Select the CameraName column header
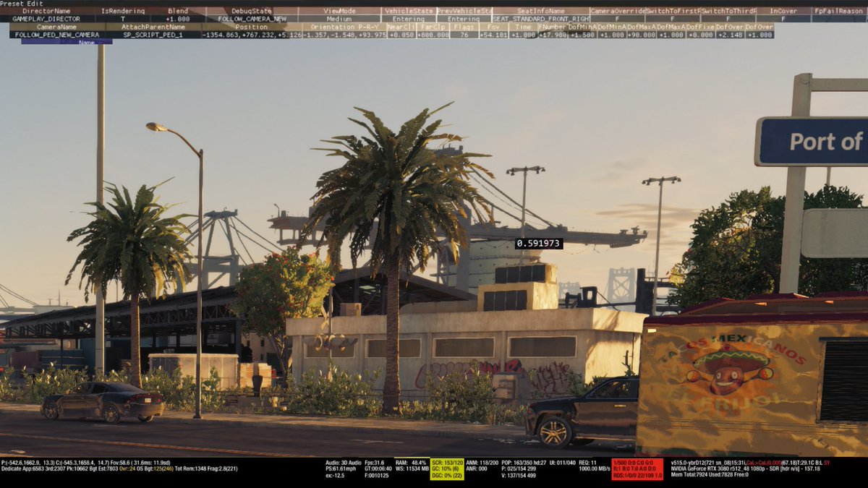868x488 pixels. tap(56, 27)
